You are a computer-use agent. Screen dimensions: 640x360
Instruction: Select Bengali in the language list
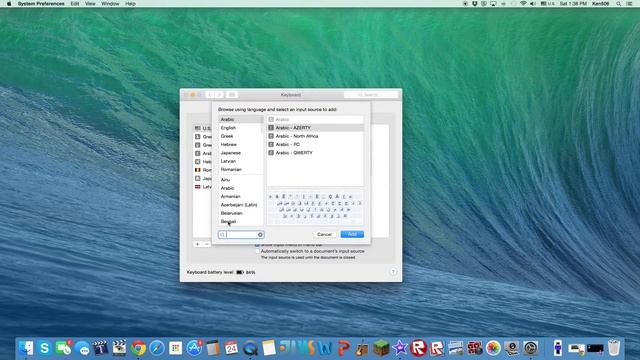point(241,222)
